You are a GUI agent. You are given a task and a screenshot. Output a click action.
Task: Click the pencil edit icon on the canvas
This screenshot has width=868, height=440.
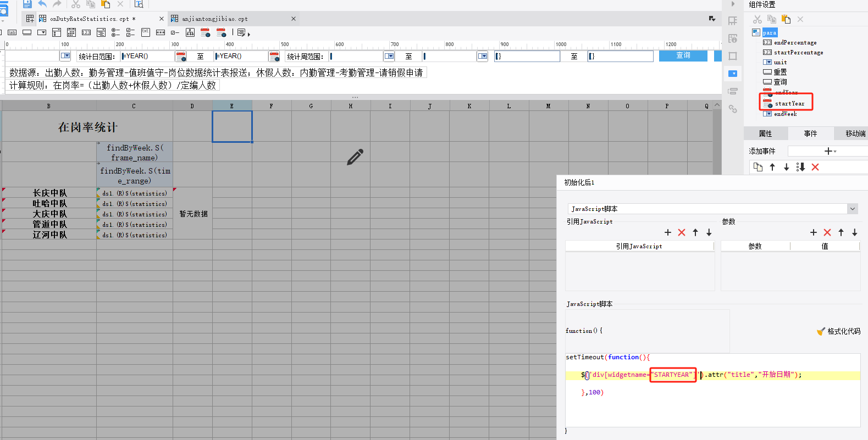(x=355, y=157)
